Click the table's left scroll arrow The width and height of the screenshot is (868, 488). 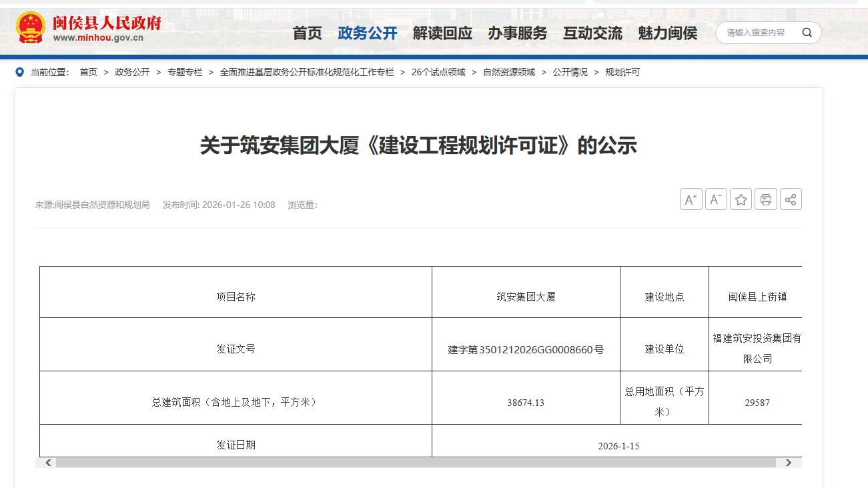click(48, 463)
